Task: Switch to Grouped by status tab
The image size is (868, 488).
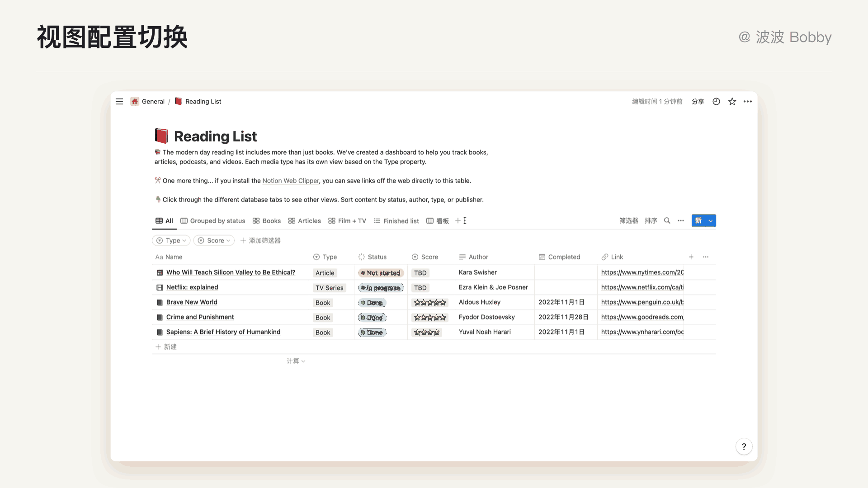Action: point(212,221)
